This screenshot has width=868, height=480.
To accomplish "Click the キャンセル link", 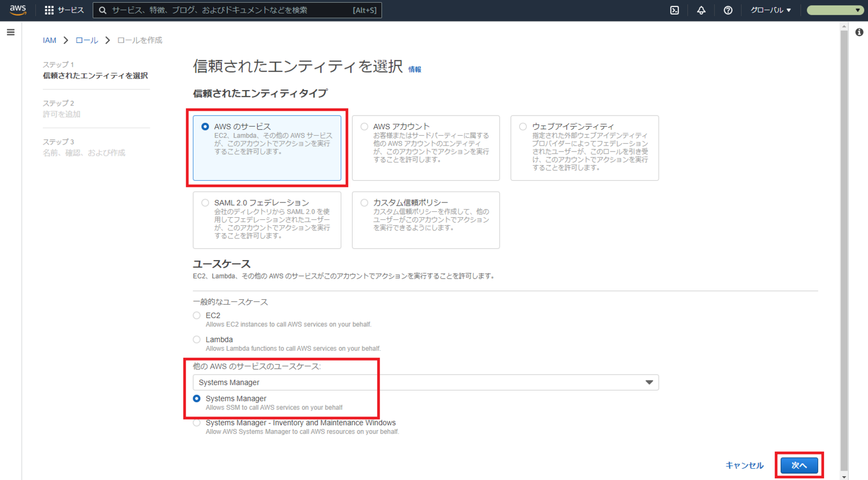I will pyautogui.click(x=744, y=465).
